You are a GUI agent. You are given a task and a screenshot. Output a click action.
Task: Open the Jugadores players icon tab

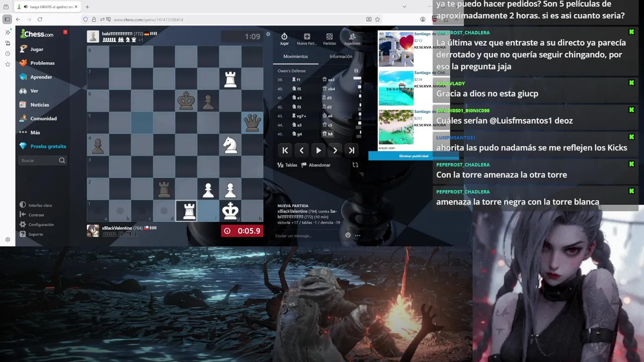click(352, 39)
